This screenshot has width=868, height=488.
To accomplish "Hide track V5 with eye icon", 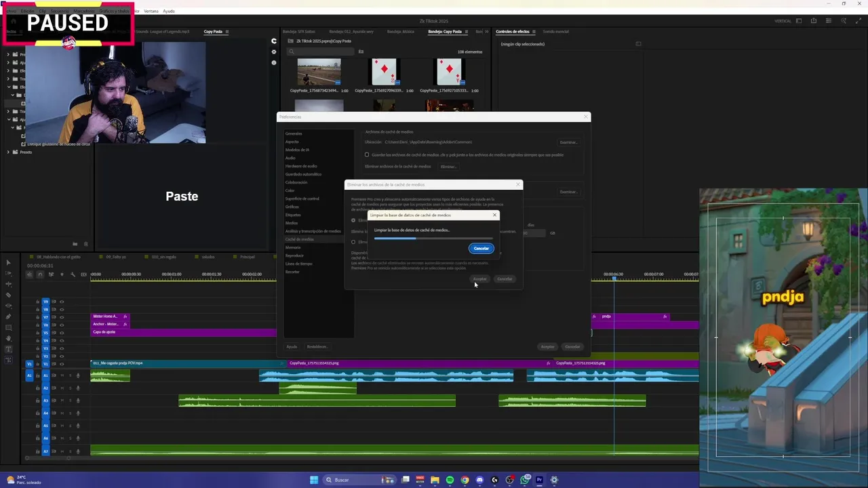I will click(62, 332).
